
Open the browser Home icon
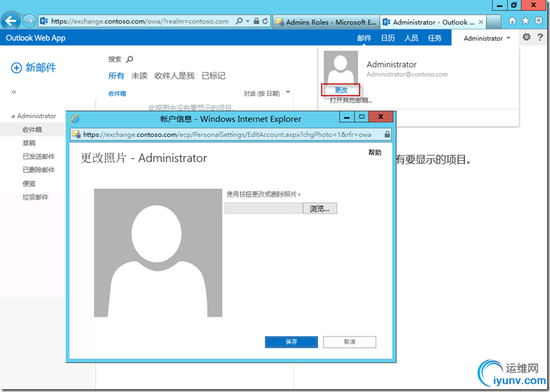tap(513, 20)
